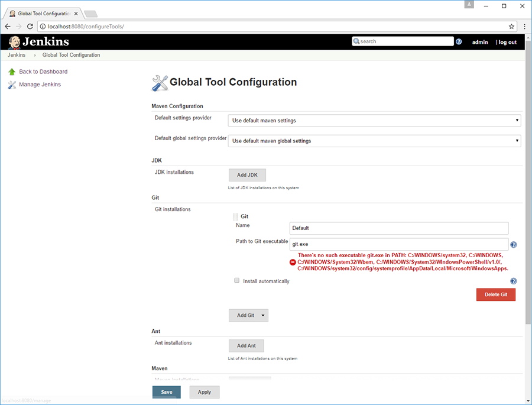
Task: Click the red error icon beside git.exe warning
Action: tap(293, 262)
